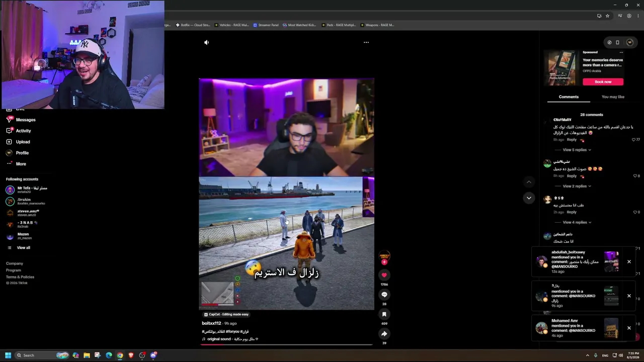Open the its3nab following account
Screen dimensions: 644x362
click(x=22, y=224)
